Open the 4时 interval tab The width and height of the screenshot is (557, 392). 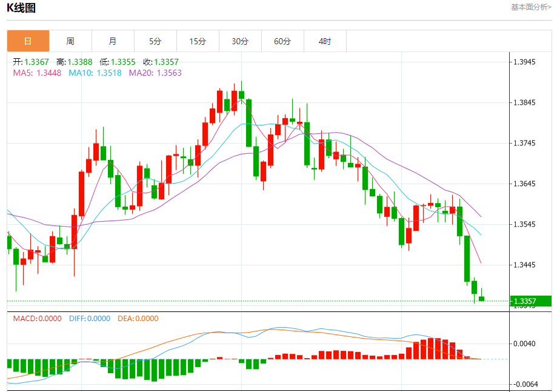(x=325, y=41)
